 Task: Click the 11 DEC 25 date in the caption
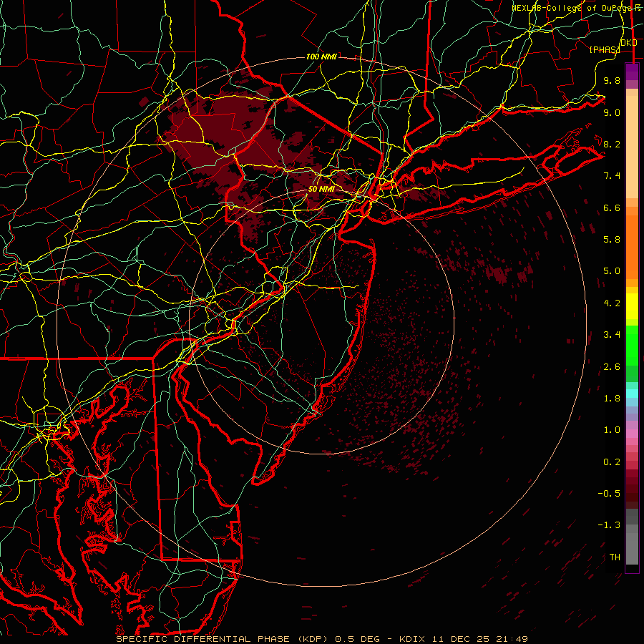463,639
